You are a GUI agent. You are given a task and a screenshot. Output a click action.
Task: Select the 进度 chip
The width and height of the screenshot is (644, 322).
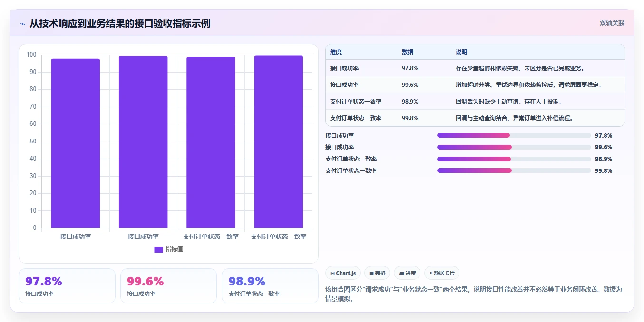tap(407, 273)
